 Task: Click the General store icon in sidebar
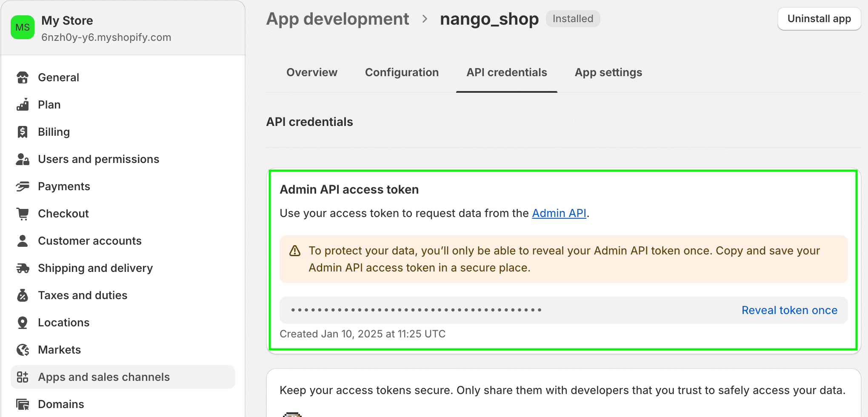pyautogui.click(x=23, y=77)
